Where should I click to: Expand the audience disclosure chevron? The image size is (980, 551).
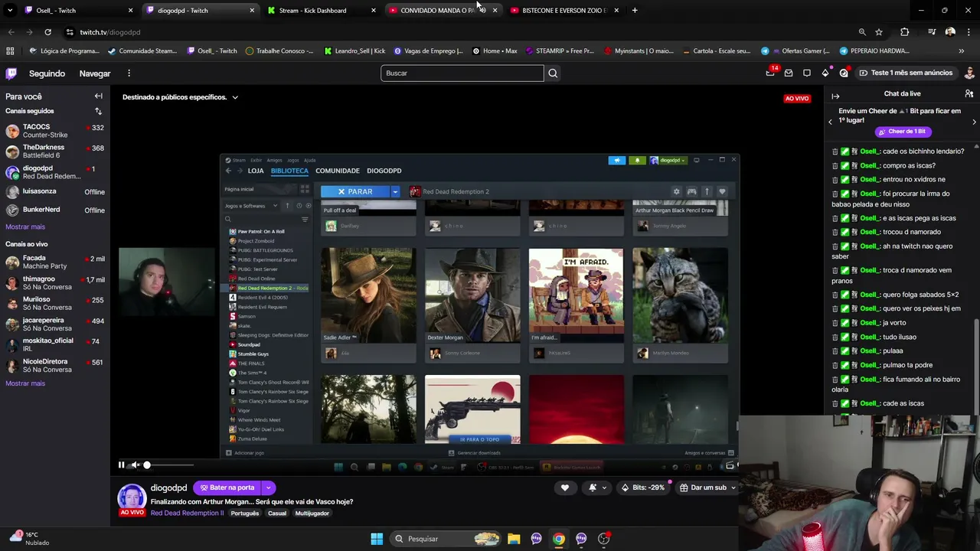click(235, 97)
